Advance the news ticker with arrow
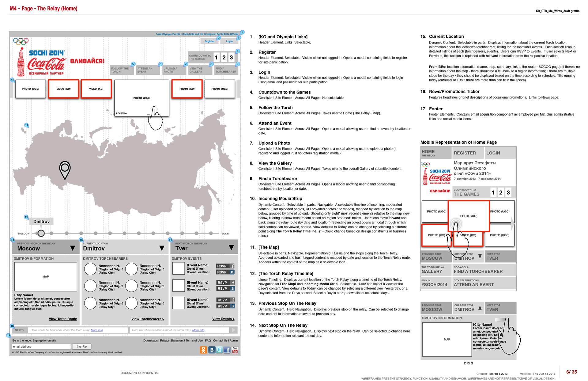The width and height of the screenshot is (588, 381). pos(234,330)
